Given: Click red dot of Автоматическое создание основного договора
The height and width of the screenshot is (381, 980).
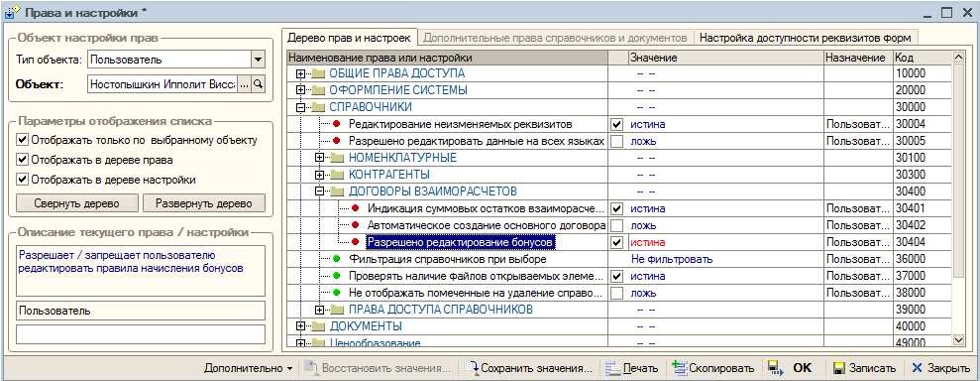Looking at the screenshot, I should click(356, 225).
